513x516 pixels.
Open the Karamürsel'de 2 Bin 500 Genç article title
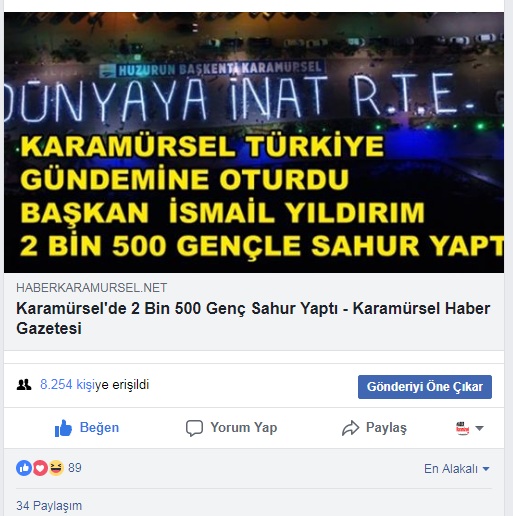[x=253, y=318]
